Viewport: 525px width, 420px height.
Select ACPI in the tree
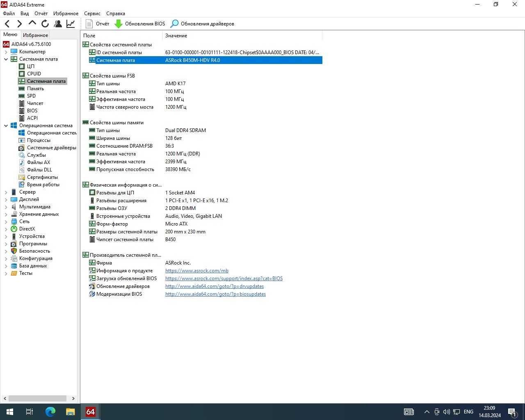(32, 118)
